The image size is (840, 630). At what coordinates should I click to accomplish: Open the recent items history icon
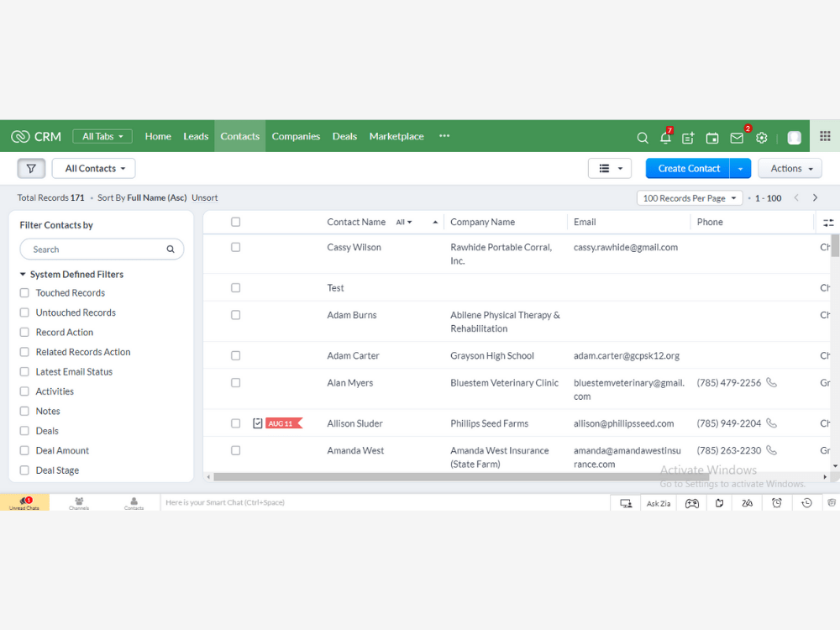(x=806, y=503)
